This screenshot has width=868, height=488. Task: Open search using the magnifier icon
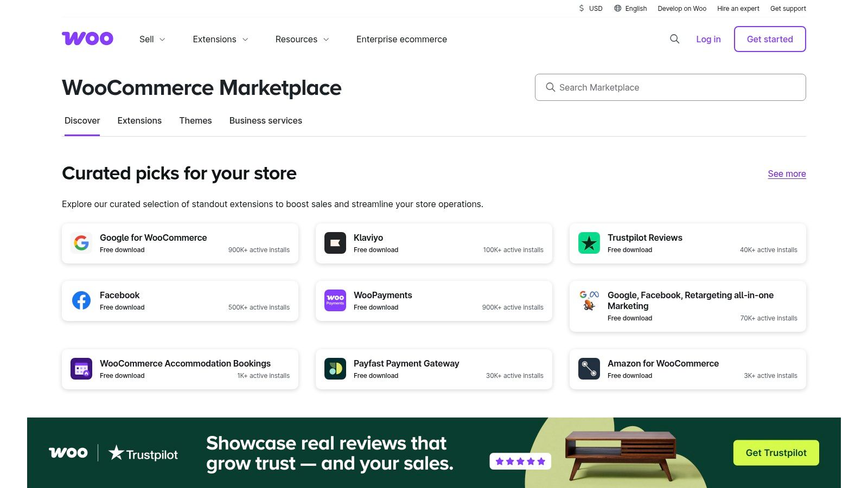point(674,39)
